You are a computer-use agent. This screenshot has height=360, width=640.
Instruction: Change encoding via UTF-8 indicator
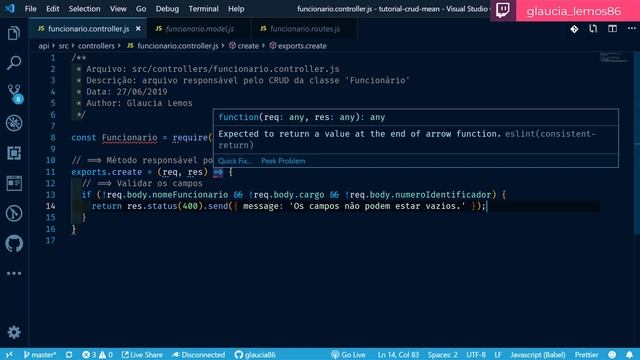(x=476, y=355)
